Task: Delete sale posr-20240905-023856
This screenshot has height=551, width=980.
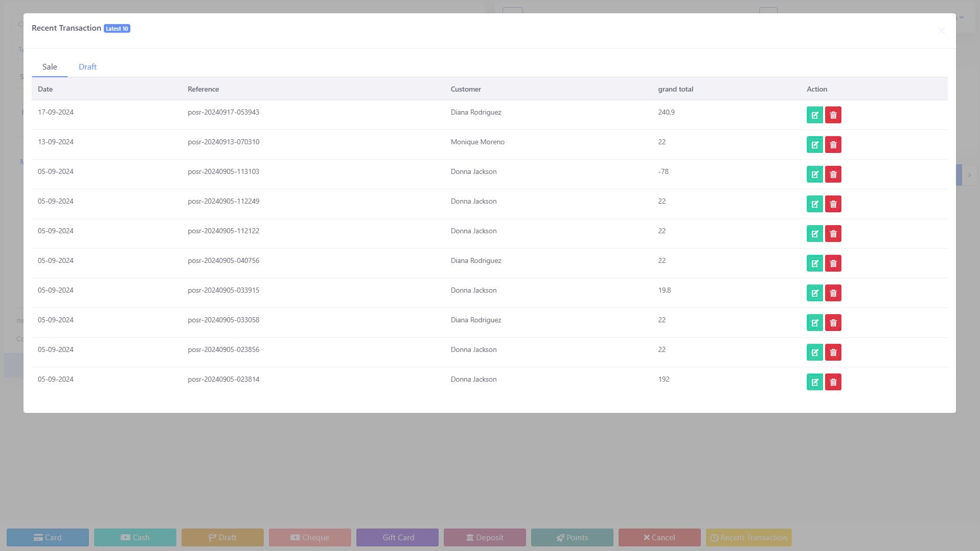Action: (x=833, y=352)
